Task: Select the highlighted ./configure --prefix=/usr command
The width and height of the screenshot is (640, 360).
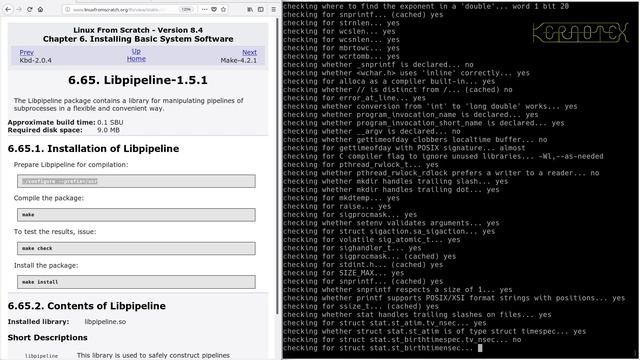Action: tap(60, 181)
